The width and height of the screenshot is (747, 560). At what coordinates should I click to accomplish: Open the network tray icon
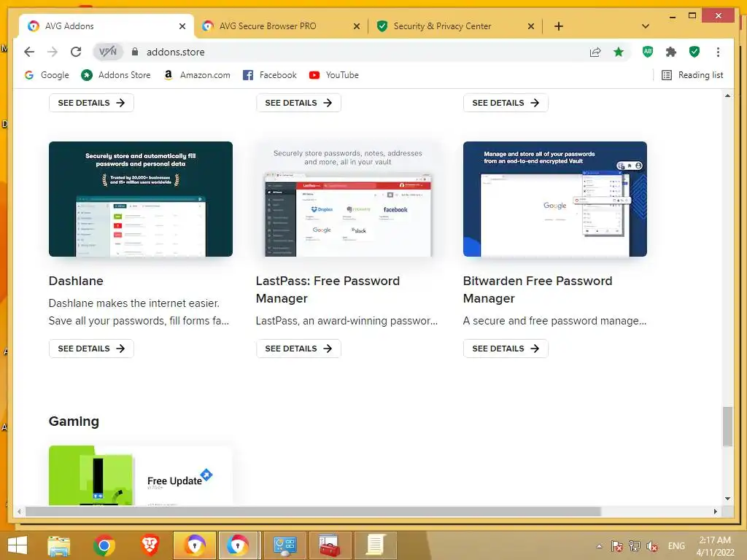(635, 546)
